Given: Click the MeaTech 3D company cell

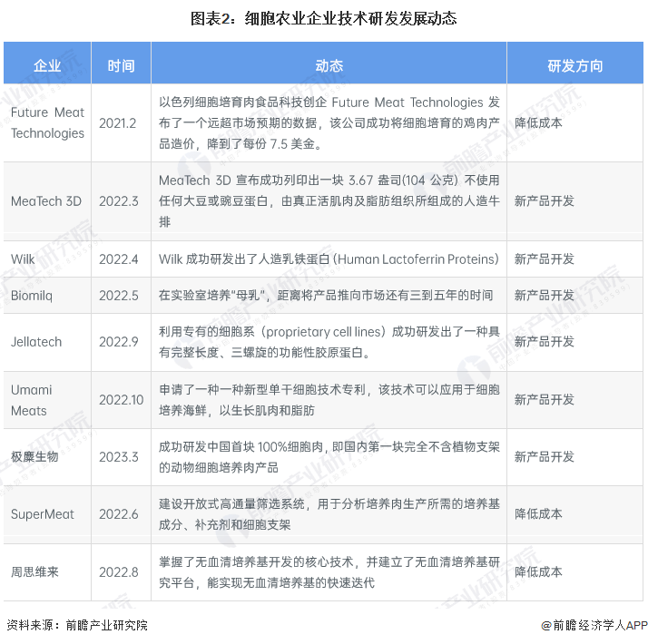Looking at the screenshot, I should 46,201.
